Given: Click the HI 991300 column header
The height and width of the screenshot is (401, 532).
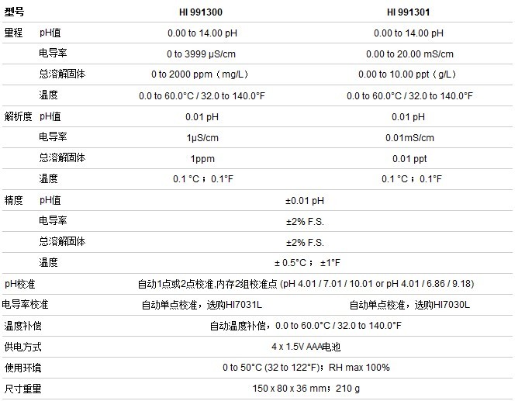Looking at the screenshot, I should pos(202,13).
